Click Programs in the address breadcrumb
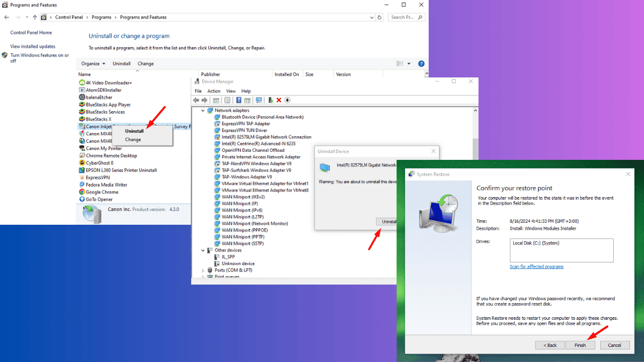 tap(102, 17)
